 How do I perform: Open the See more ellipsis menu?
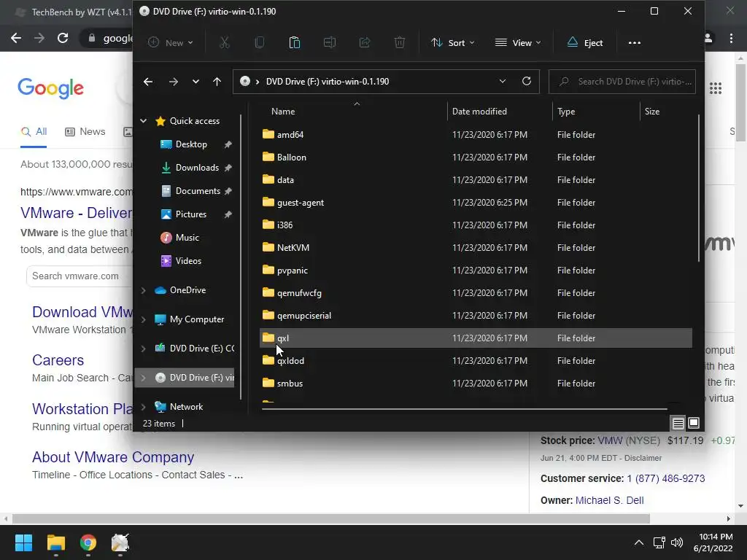coord(635,43)
